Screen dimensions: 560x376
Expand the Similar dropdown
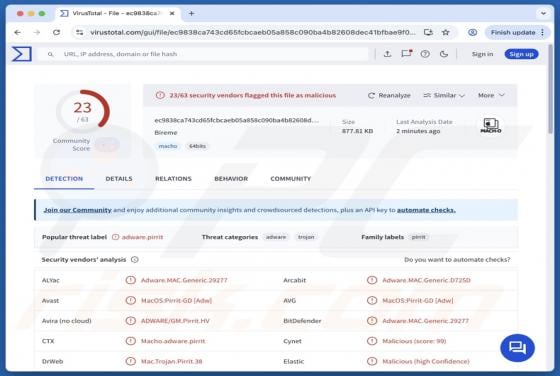[444, 95]
